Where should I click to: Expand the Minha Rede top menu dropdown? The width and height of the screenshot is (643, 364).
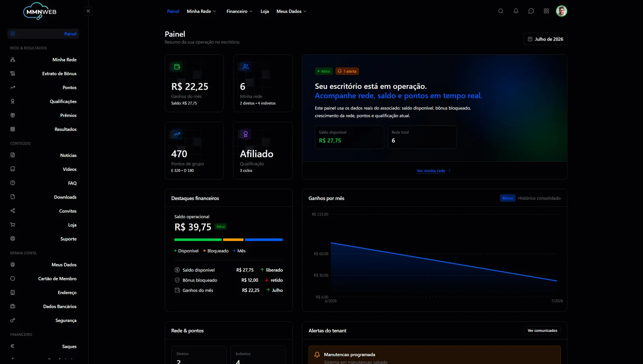click(201, 11)
